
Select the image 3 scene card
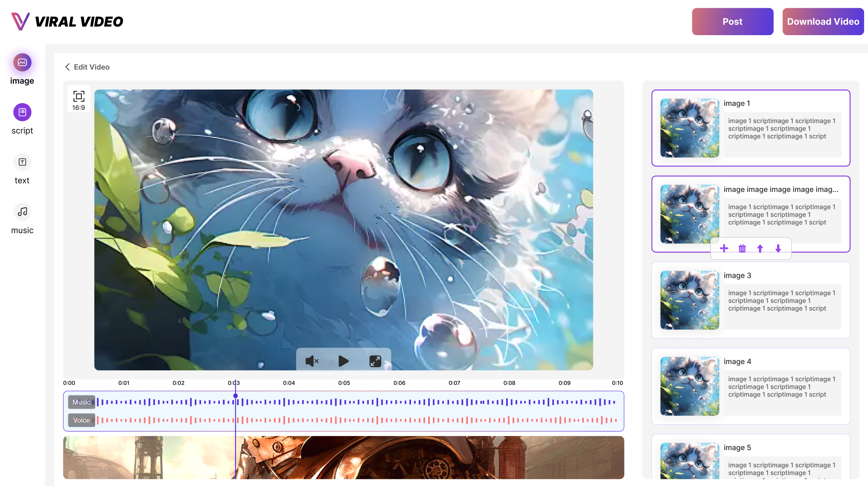click(751, 300)
